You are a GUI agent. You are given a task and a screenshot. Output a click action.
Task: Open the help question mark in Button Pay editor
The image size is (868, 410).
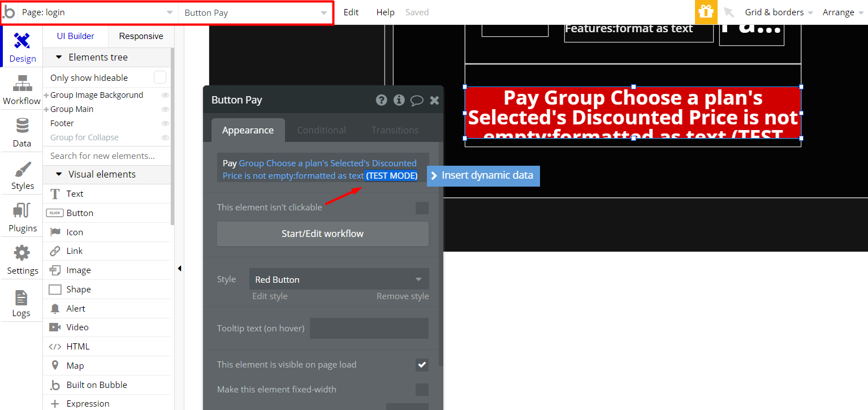point(382,100)
